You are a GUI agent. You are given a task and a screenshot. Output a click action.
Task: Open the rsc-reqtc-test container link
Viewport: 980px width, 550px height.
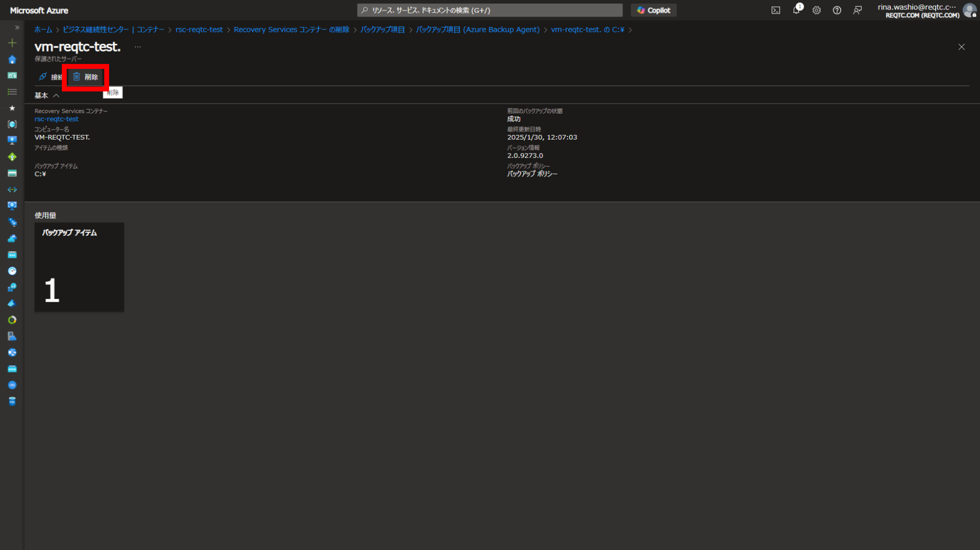click(56, 119)
